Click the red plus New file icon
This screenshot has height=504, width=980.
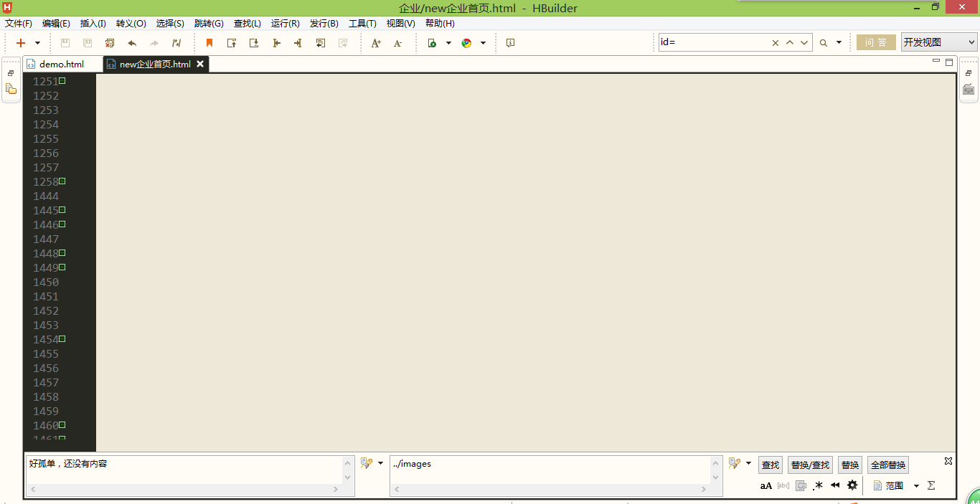coord(21,43)
